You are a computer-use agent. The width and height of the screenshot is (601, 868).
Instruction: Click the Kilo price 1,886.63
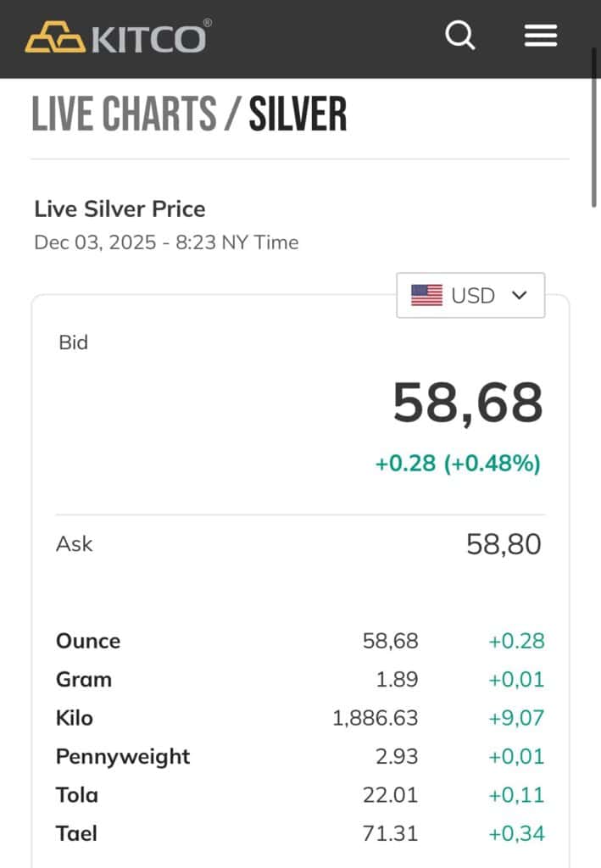pyautogui.click(x=376, y=718)
